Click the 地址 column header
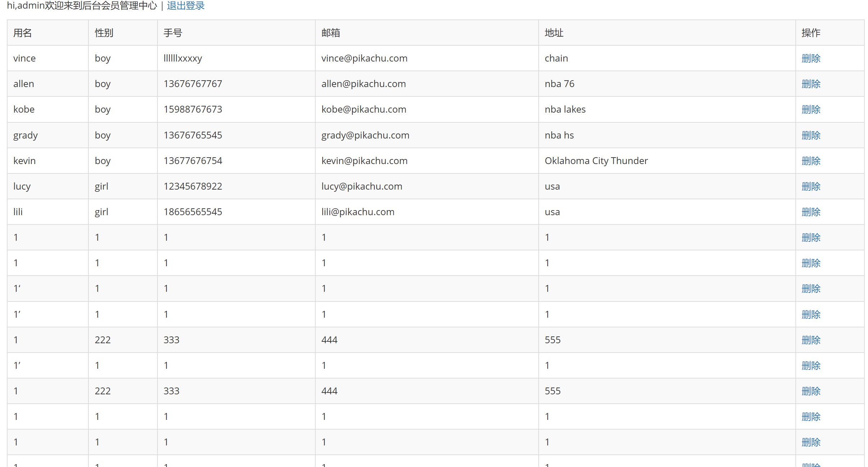This screenshot has width=868, height=467. 554,33
